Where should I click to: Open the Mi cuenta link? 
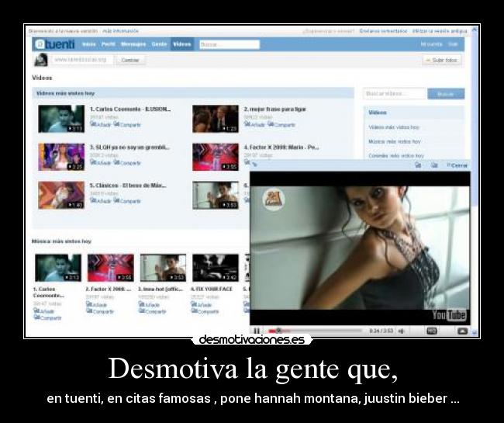pos(431,44)
